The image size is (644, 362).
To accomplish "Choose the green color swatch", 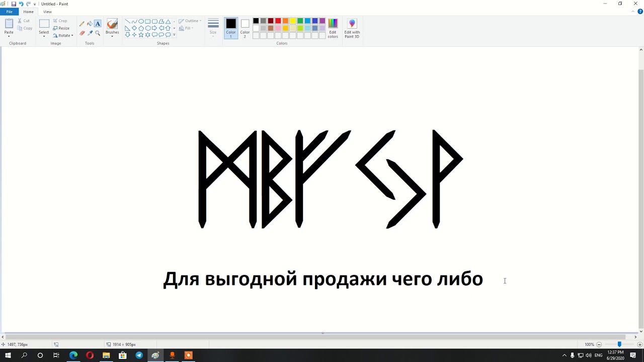I will (300, 21).
